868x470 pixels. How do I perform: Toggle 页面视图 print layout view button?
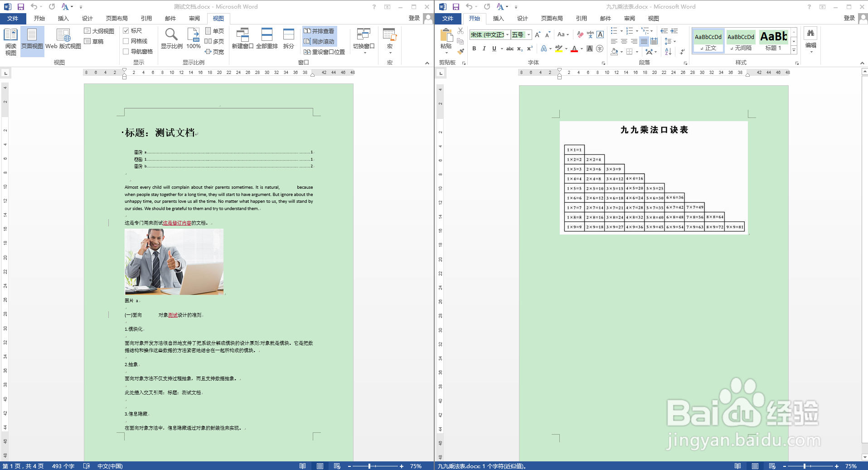[32, 42]
